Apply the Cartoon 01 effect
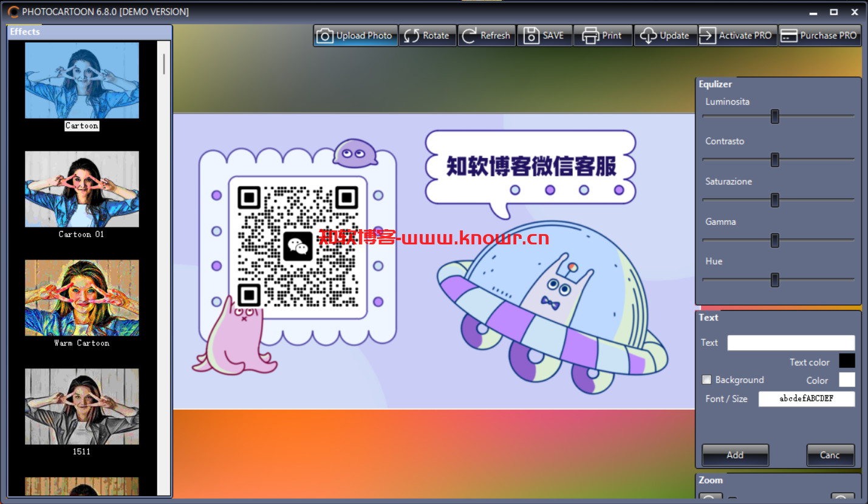 coord(82,189)
